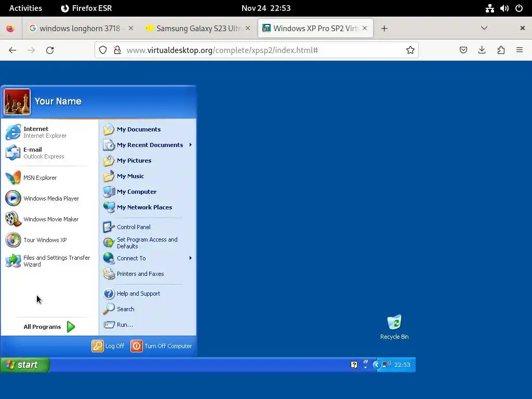Open Help and Support icon
This screenshot has width=532, height=399.
(109, 294)
